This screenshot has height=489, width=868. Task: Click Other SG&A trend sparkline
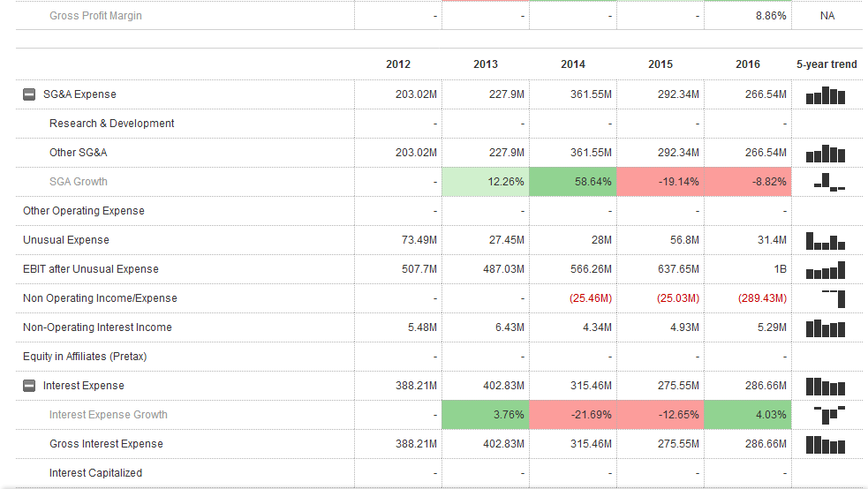[826, 154]
